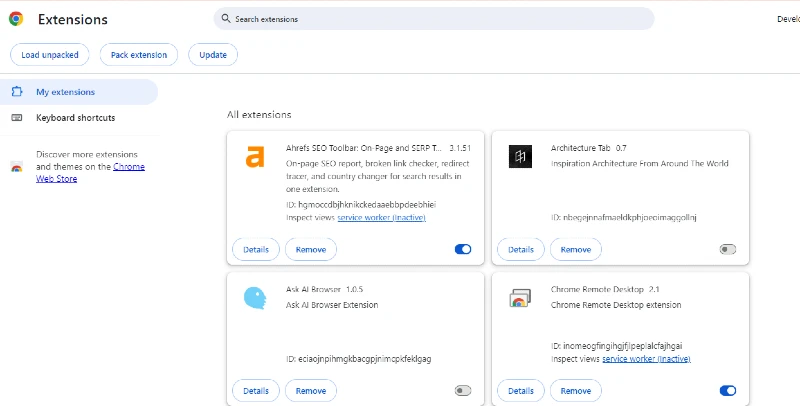Click 'Inspiration Architecture From Around The World' description

[640, 163]
